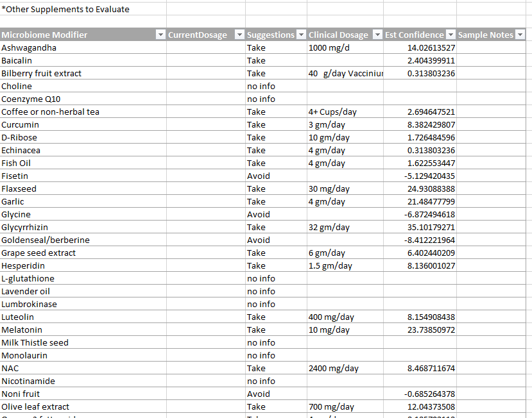Viewport: 532px width, 418px height.
Task: Open the Sample Notes filter dropdown
Action: (520, 35)
